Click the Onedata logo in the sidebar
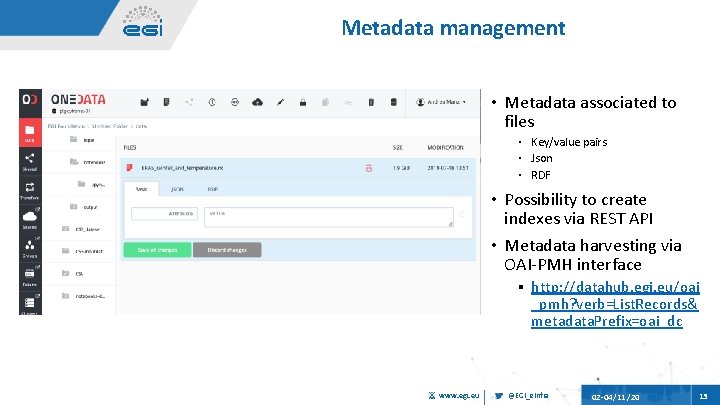The width and height of the screenshot is (720, 405). click(30, 100)
